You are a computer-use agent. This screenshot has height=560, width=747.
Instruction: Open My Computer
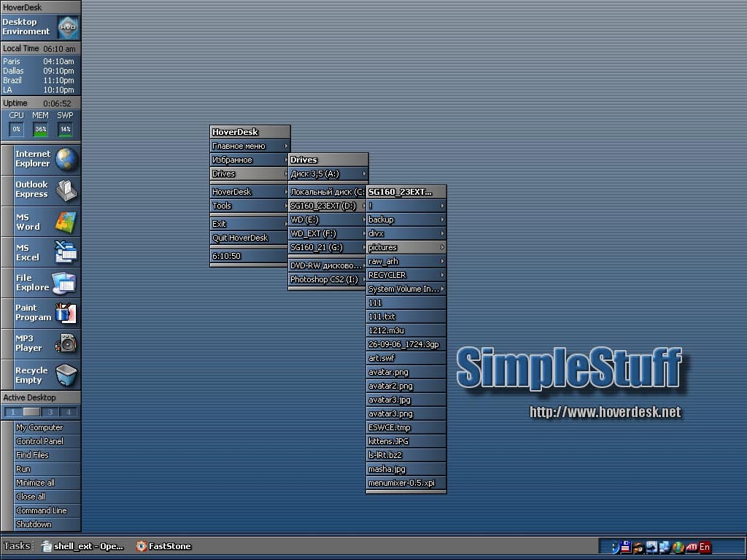(47, 427)
